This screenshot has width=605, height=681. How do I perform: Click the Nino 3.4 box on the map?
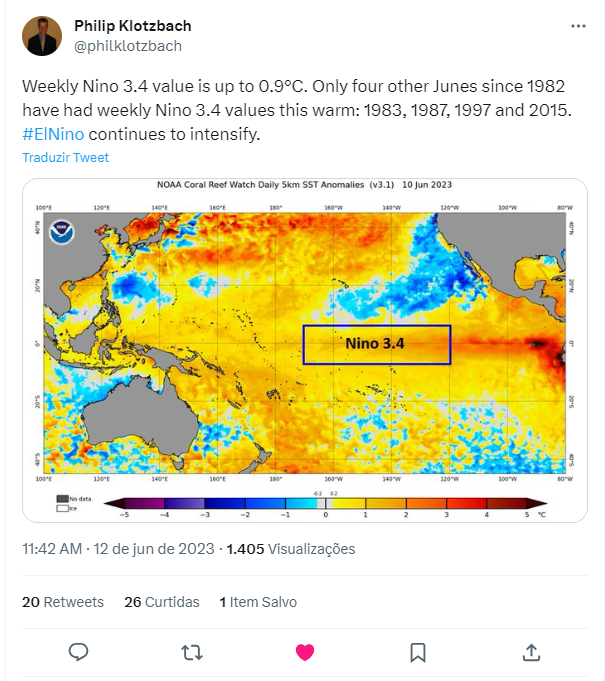pos(377,344)
